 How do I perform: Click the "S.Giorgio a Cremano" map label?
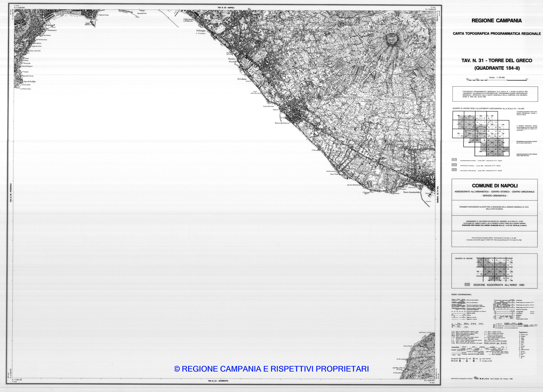point(201,32)
